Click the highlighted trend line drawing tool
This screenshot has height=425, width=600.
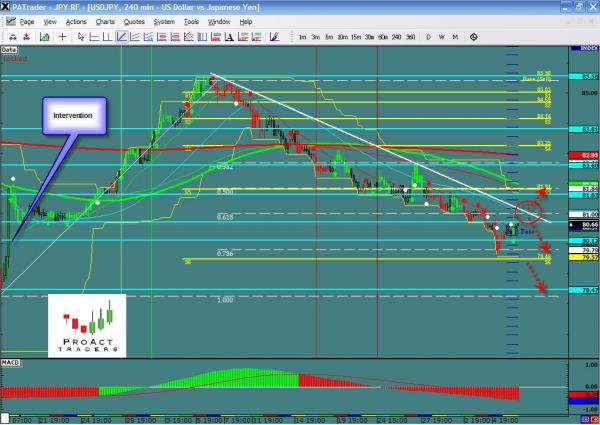click(x=122, y=36)
